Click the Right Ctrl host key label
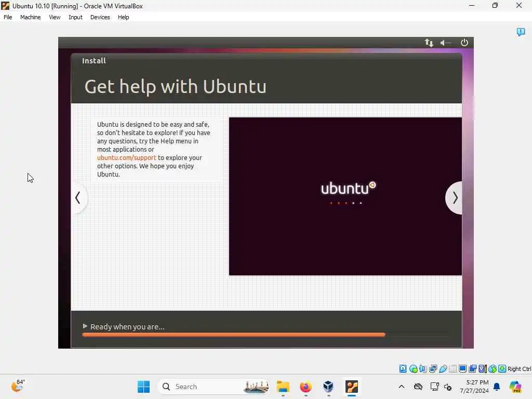 point(520,369)
